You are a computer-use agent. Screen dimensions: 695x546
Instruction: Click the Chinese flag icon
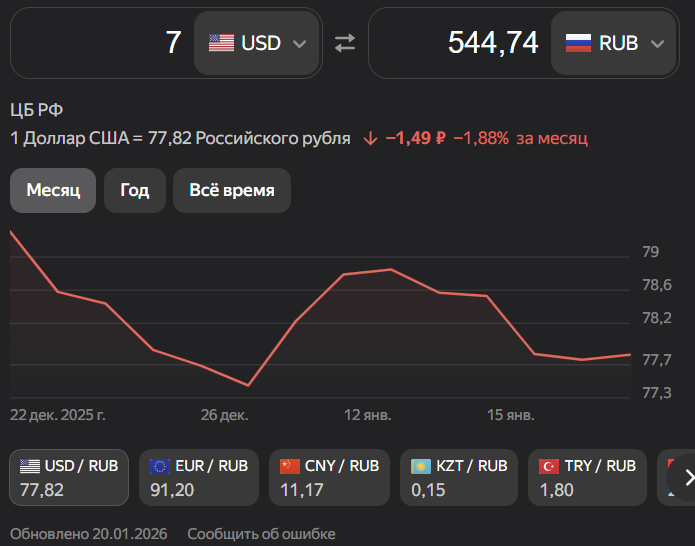[291, 466]
